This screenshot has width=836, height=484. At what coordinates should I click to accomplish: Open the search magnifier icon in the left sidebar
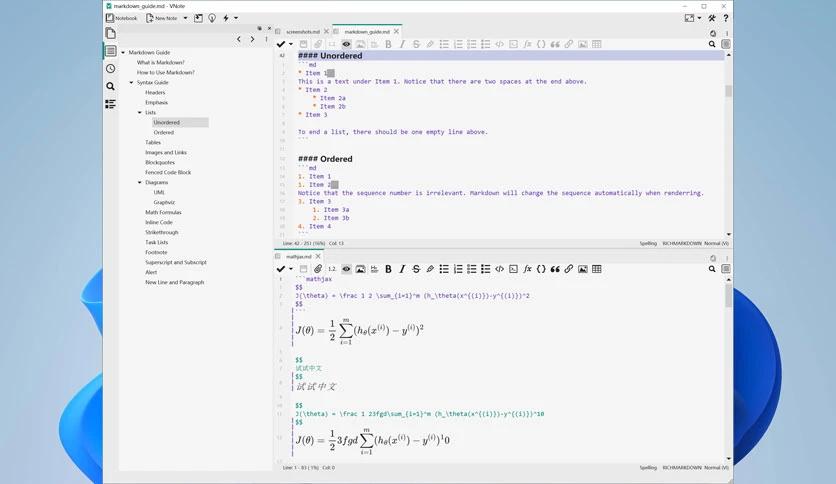point(110,86)
